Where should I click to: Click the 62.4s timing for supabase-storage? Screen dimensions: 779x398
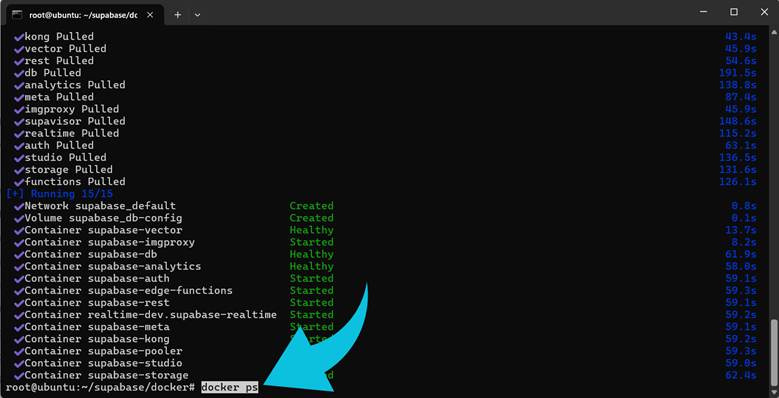741,375
